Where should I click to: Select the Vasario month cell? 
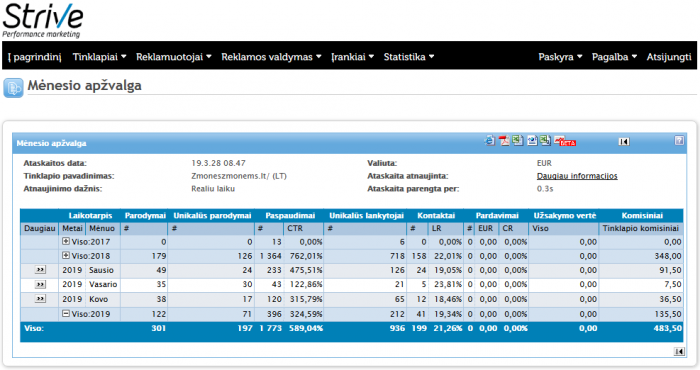(103, 284)
